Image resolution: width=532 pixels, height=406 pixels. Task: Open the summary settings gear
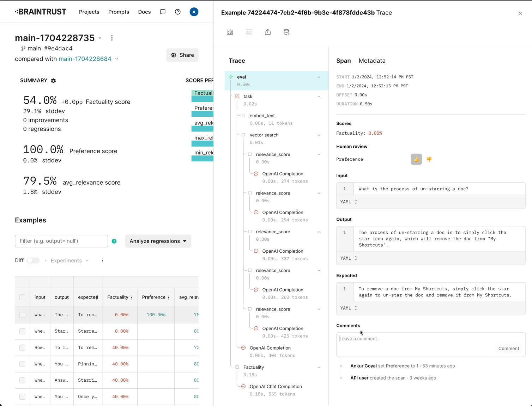click(x=53, y=81)
